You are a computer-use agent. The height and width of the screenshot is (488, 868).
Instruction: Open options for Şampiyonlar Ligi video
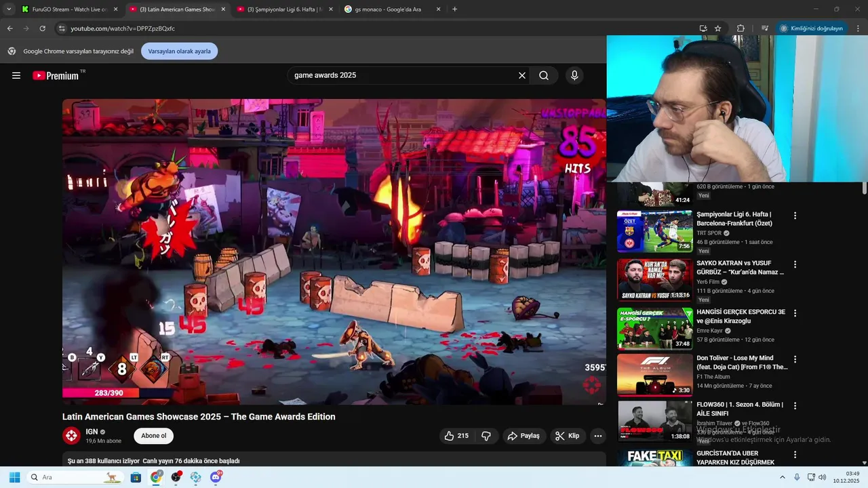click(x=795, y=216)
